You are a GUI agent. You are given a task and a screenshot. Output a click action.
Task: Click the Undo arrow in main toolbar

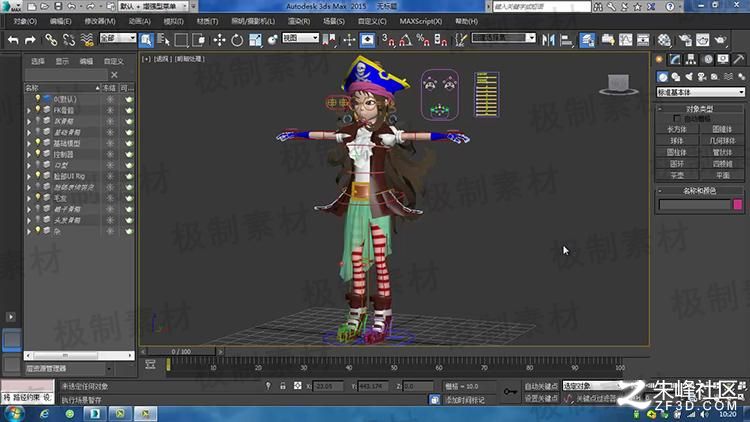click(13, 40)
